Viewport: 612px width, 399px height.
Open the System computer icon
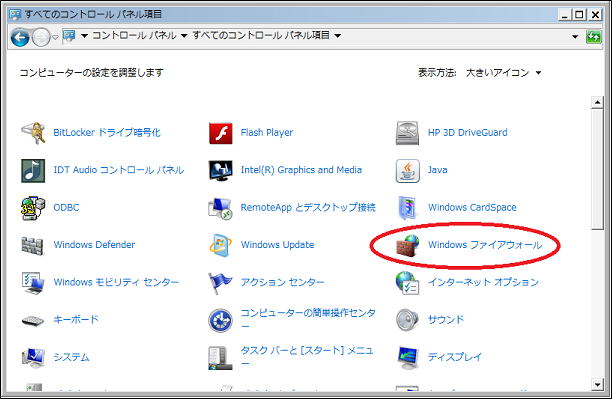pos(33,358)
